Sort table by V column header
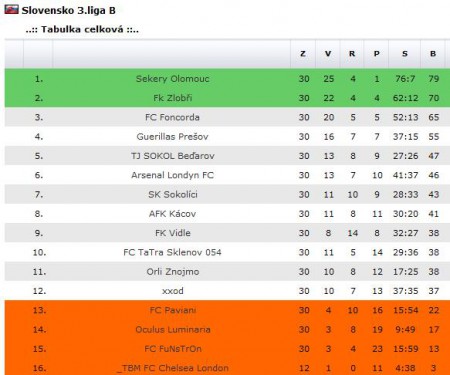Screen dimensions: 450x375 (x=328, y=54)
